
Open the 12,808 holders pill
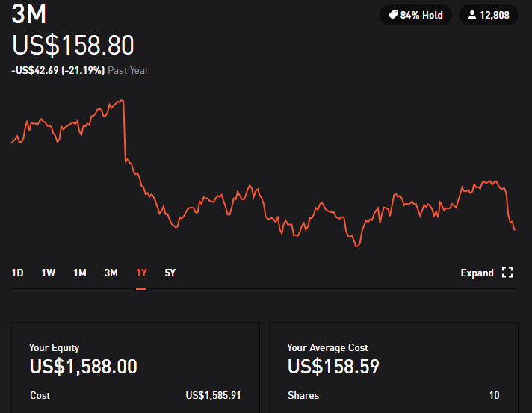click(x=489, y=15)
